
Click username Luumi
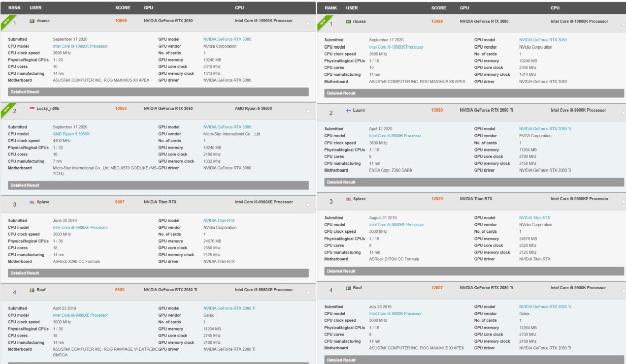tap(359, 110)
